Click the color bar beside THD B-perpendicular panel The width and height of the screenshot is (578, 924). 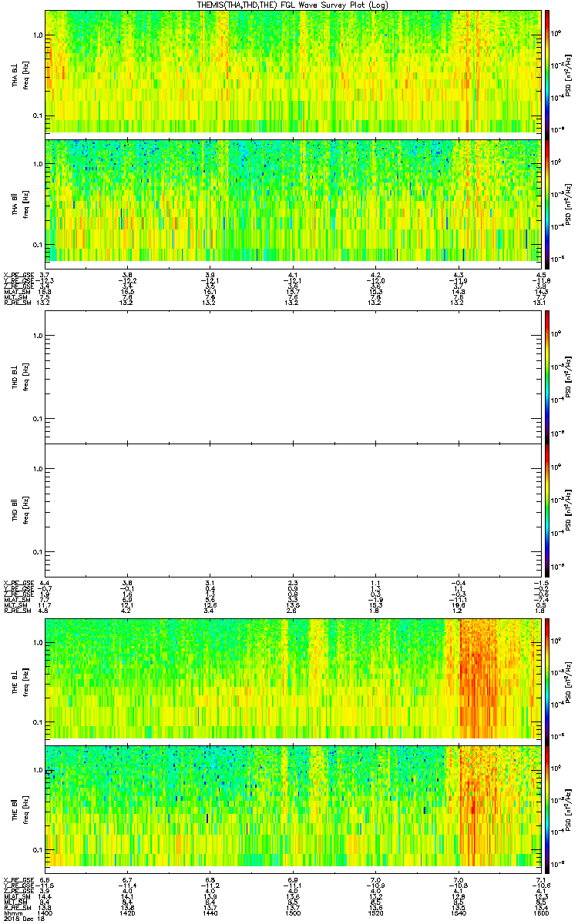(548, 377)
